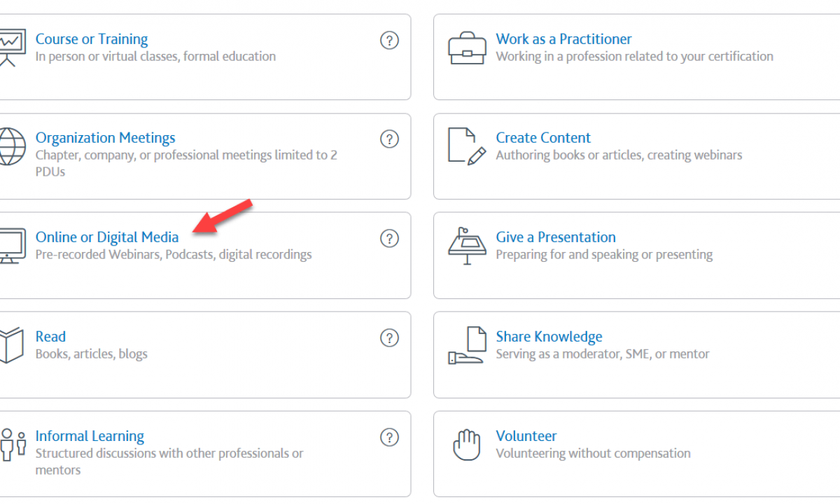The image size is (840, 504).
Task: Click the briefcase icon for Work as a Practitioner
Action: (x=467, y=48)
